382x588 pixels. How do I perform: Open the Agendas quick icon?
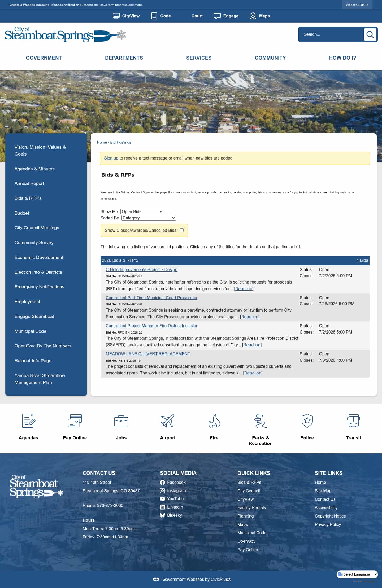(x=28, y=421)
